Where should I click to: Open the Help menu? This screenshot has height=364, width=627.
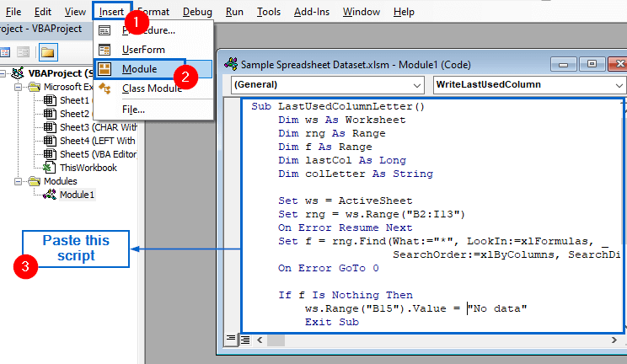(x=404, y=12)
